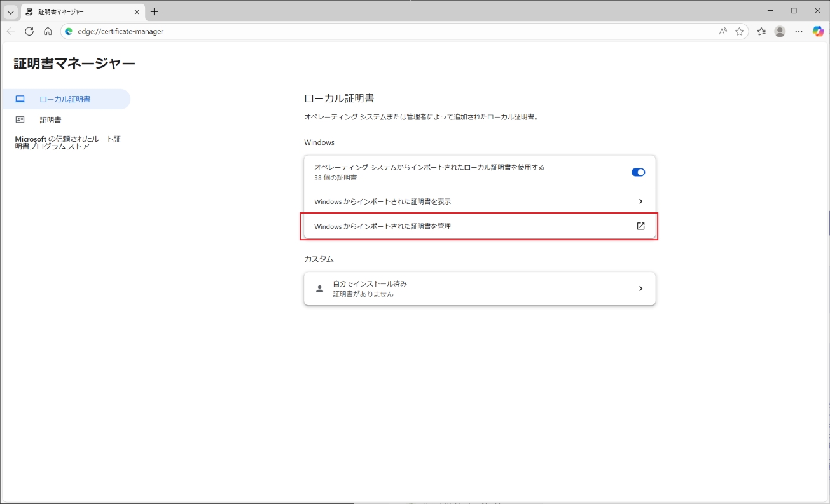The height and width of the screenshot is (504, 830).
Task: Open the Favorites list icon in toolbar
Action: [x=761, y=31]
